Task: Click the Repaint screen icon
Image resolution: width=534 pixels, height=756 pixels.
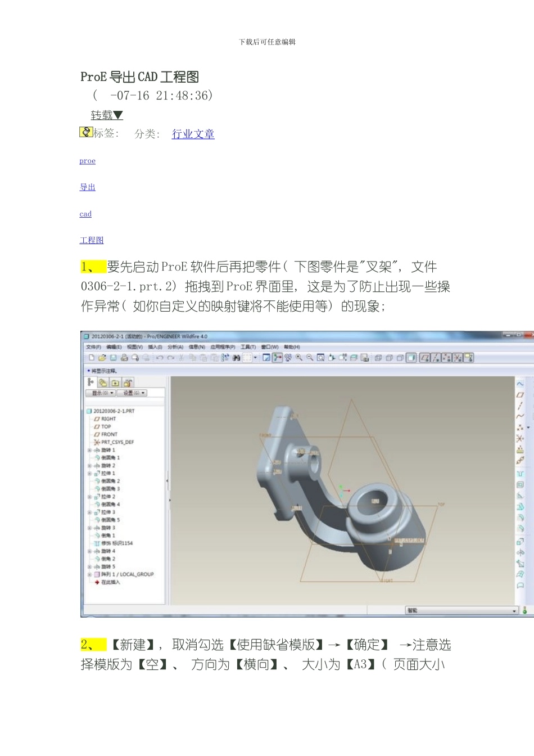Action: [266, 357]
